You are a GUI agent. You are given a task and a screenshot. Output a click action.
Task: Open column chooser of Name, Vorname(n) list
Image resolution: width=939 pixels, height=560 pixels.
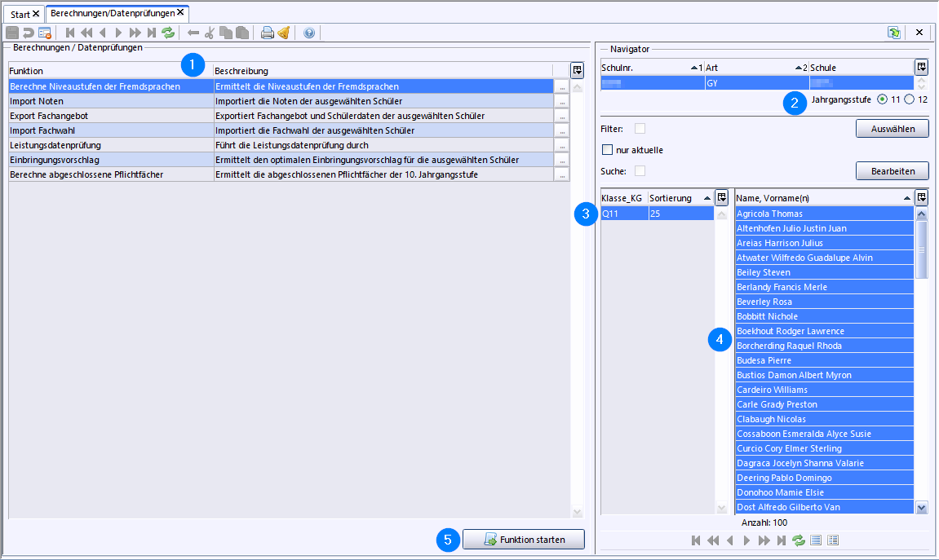(x=922, y=197)
